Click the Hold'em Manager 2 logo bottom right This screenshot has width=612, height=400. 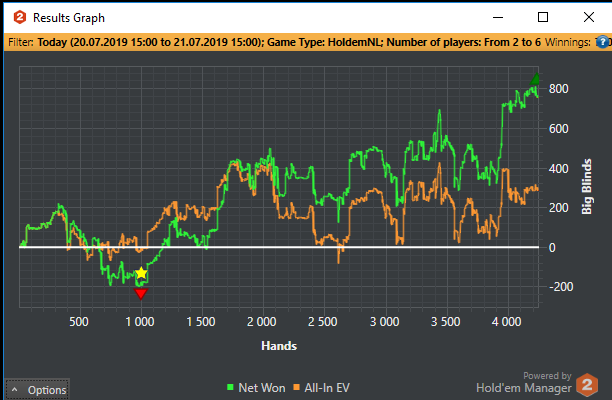click(x=587, y=384)
